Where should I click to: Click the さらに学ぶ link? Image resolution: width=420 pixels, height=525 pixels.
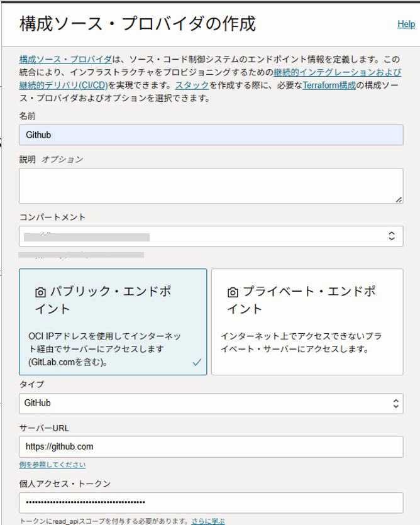(208, 521)
